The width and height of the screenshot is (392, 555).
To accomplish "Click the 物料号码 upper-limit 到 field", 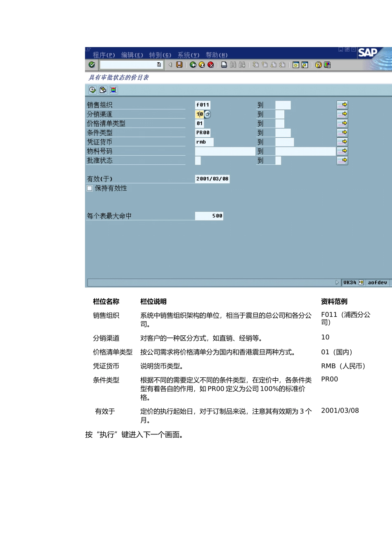I will (x=305, y=151).
